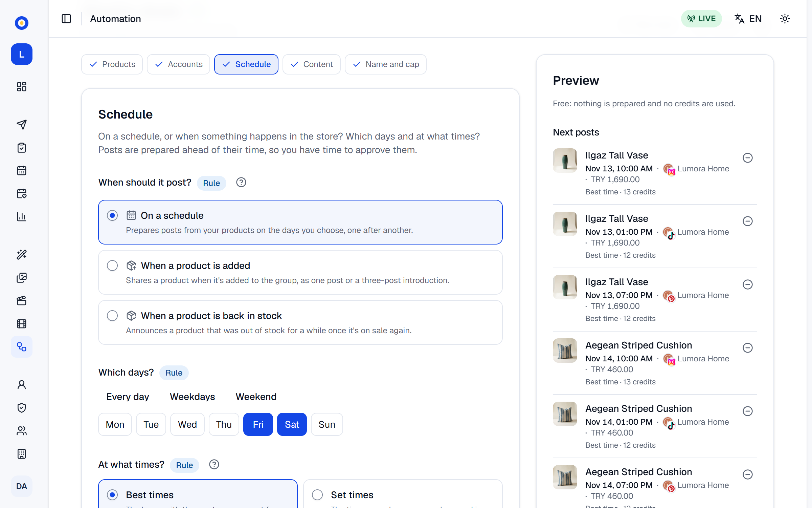Open the film strip icon in sidebar
Screen dimensions: 812x508
[x=22, y=324]
